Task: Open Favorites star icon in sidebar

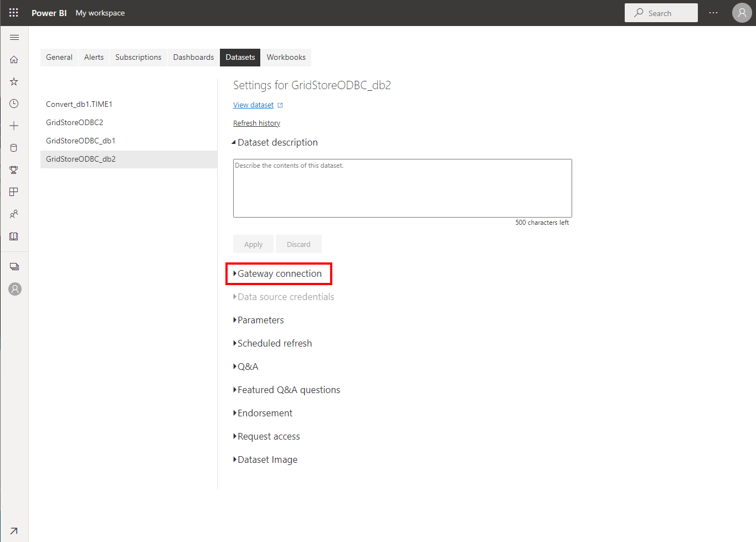Action: [14, 82]
